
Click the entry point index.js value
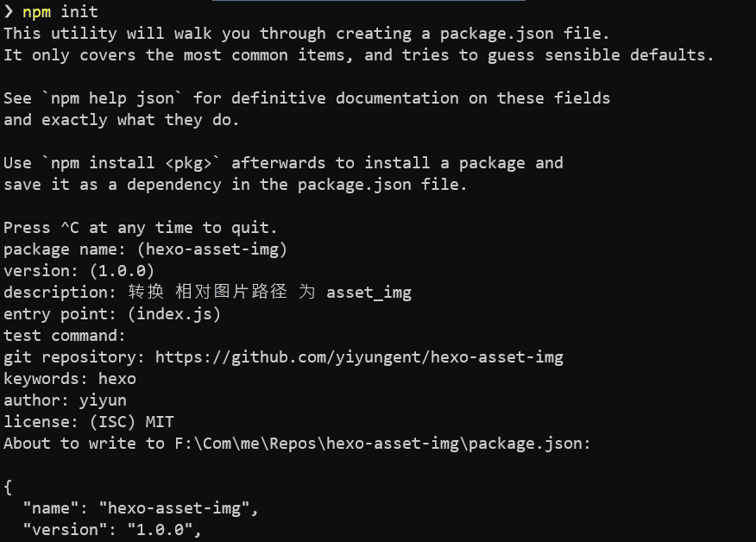point(174,314)
